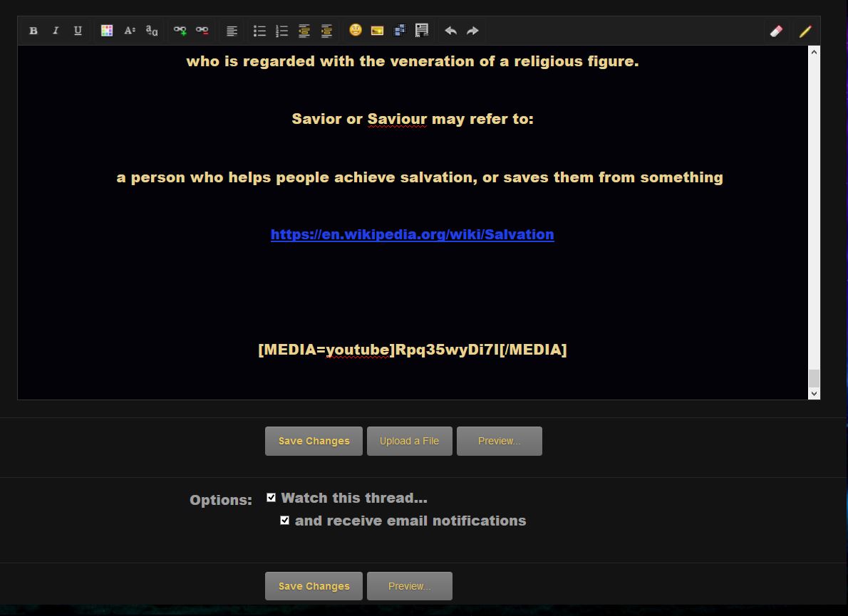This screenshot has width=848, height=616.
Task: Remove link using the unlink icon
Action: [202, 31]
